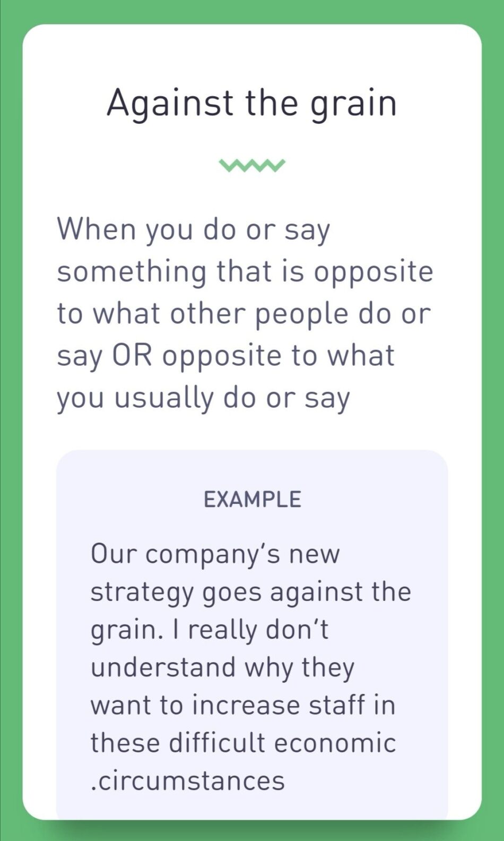Tap the line "to what other people do or"
504x841 pixels.
tap(244, 314)
